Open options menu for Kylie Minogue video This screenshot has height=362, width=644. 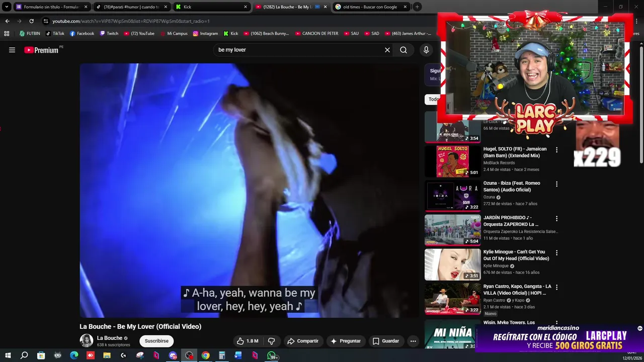pos(556,253)
